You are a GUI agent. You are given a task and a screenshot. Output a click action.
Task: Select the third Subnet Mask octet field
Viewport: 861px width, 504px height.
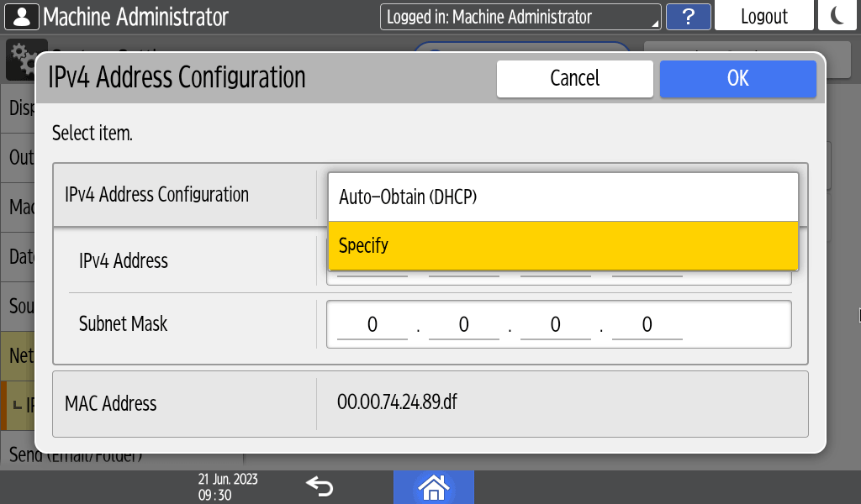coord(556,324)
